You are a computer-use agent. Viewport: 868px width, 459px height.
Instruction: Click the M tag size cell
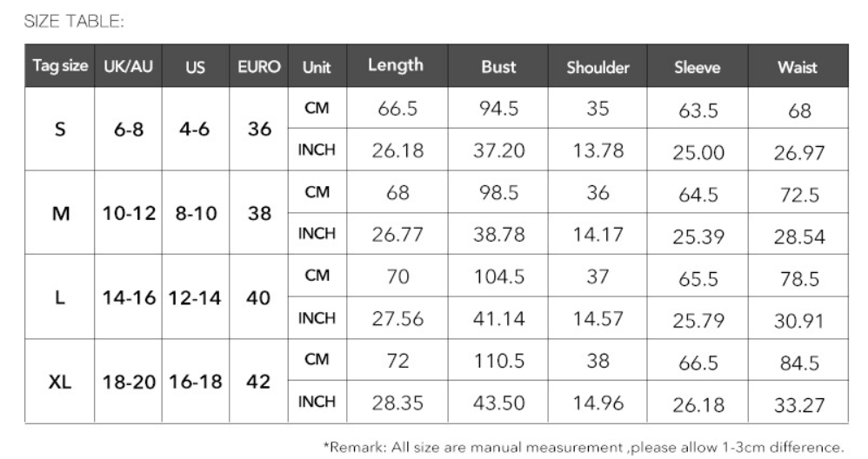tap(60, 213)
